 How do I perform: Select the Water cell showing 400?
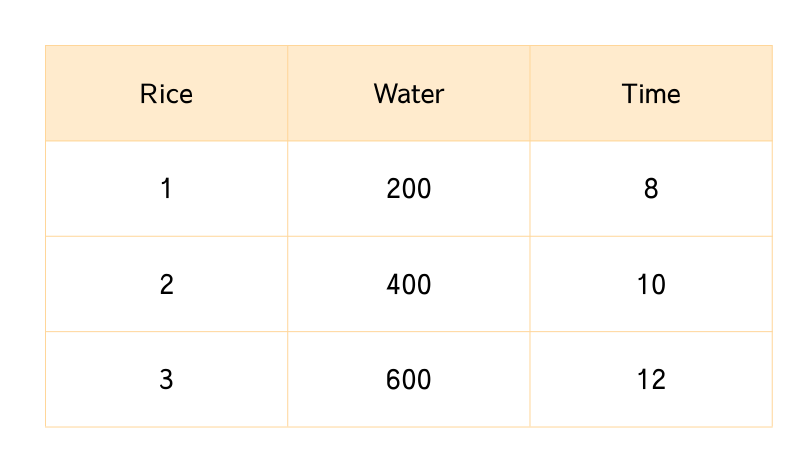point(408,284)
